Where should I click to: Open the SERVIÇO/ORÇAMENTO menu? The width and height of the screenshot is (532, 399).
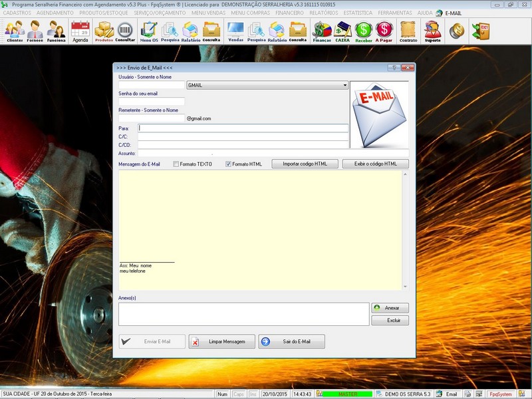coord(160,13)
